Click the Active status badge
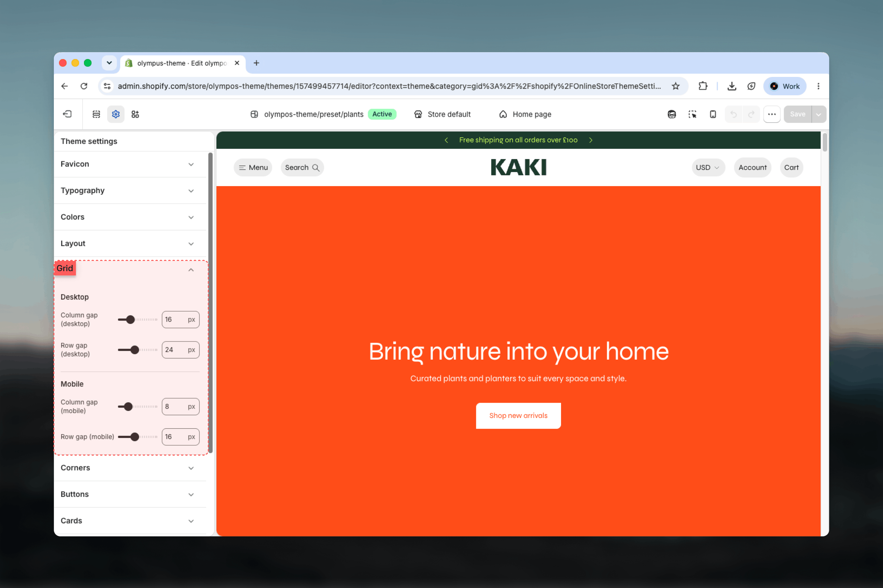Viewport: 883px width, 588px height. click(x=382, y=114)
